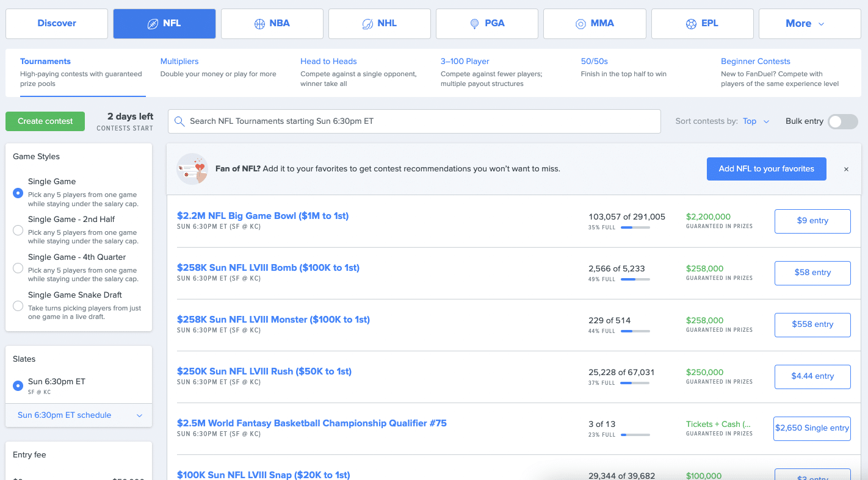Click the Tickets + Cash prize text
868x480 pixels.
pos(718,424)
